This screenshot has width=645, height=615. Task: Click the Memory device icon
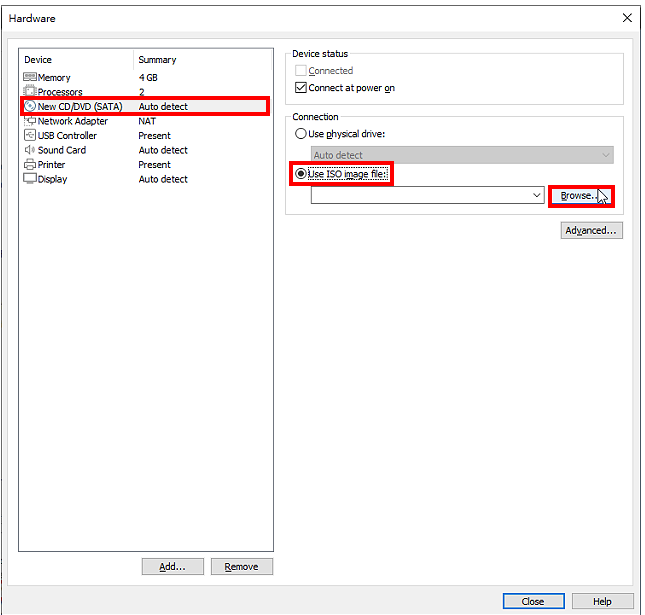[x=30, y=77]
